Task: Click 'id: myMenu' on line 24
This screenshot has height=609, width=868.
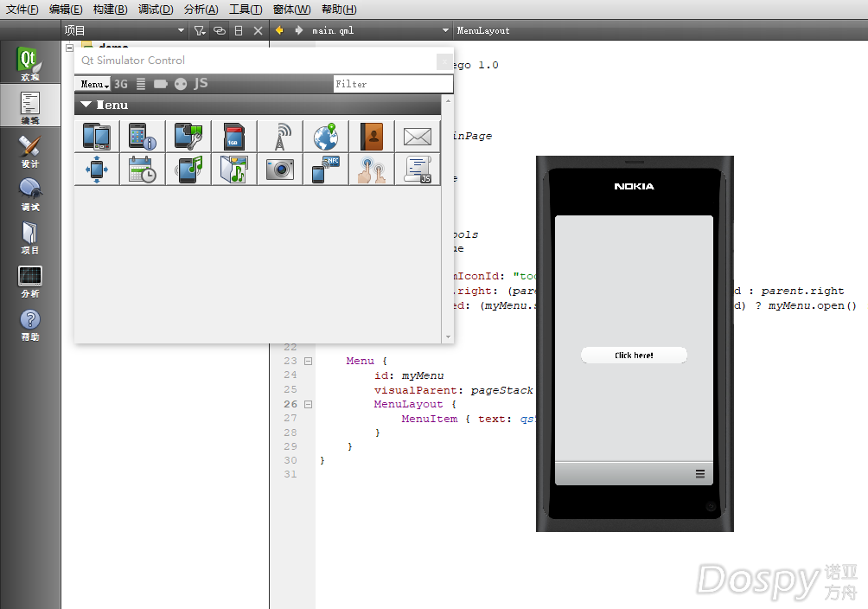Action: (x=409, y=375)
